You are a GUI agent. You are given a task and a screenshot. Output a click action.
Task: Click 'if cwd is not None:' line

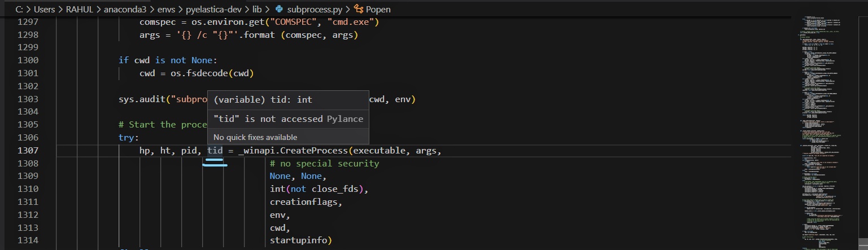168,60
